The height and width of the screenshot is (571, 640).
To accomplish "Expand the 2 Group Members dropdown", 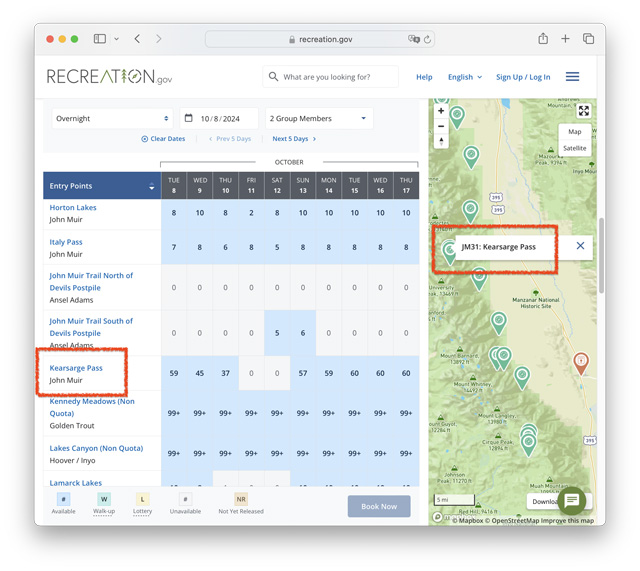I will click(319, 118).
